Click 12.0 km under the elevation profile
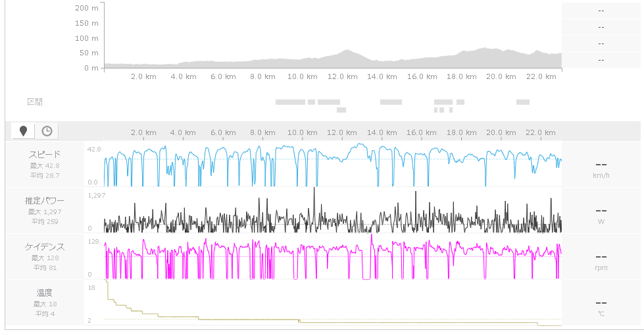Viewport: 644px width, 332px height. tap(341, 76)
